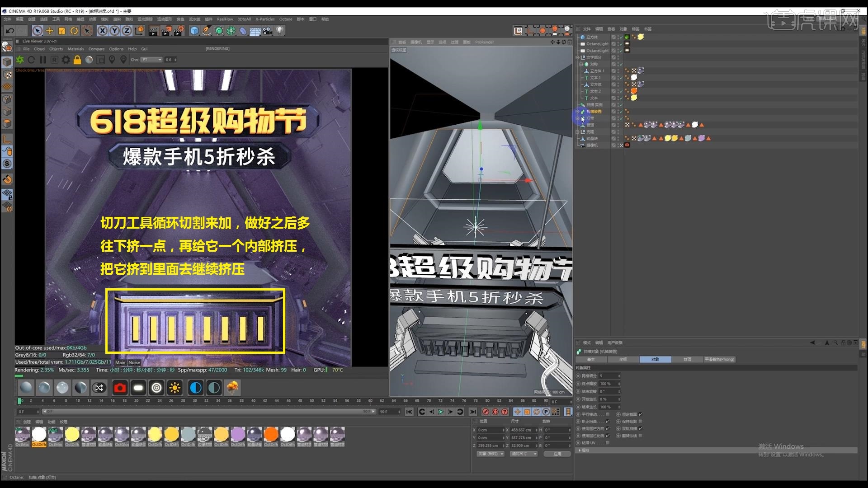The height and width of the screenshot is (488, 868).
Task: Select the Rotate tool in the top toolbar
Action: click(x=74, y=30)
